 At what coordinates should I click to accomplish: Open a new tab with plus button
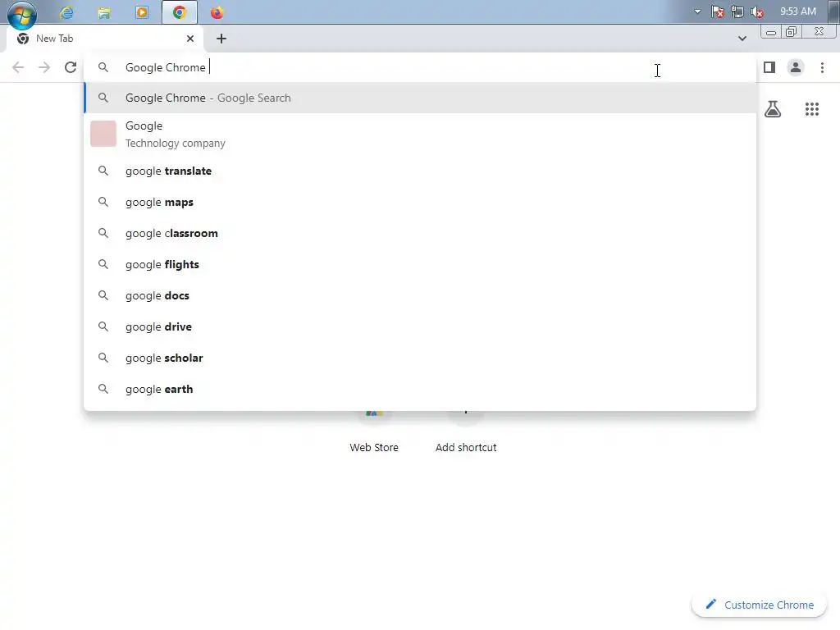coord(221,39)
